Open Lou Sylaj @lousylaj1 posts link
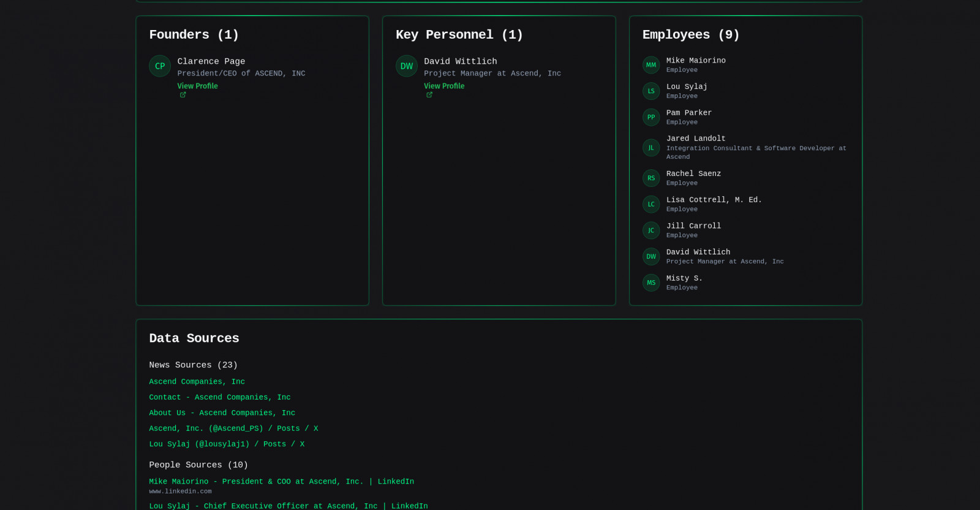Viewport: 980px width, 510px height. pos(227,444)
